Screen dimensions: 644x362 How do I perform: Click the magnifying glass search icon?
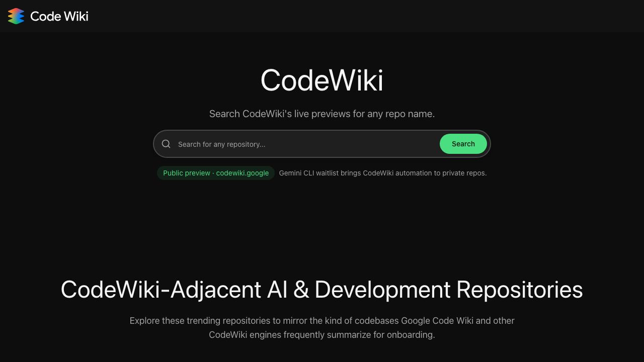pyautogui.click(x=166, y=144)
